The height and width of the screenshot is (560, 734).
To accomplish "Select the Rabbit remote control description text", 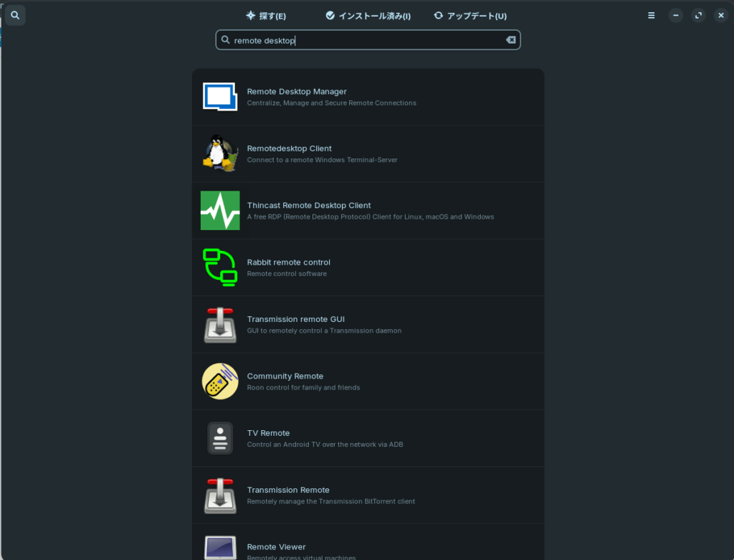I will point(287,274).
